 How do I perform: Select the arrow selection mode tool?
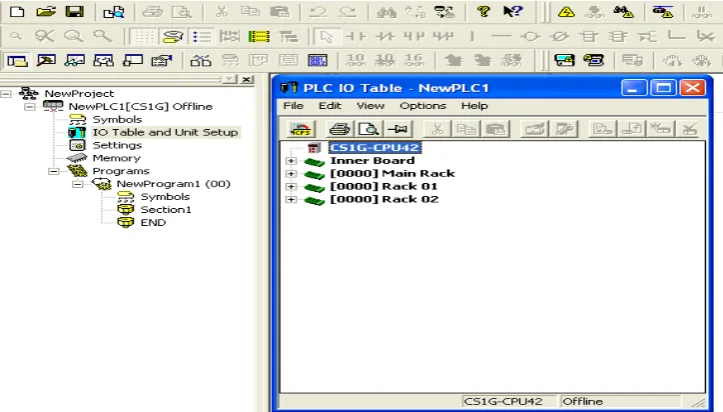point(326,36)
